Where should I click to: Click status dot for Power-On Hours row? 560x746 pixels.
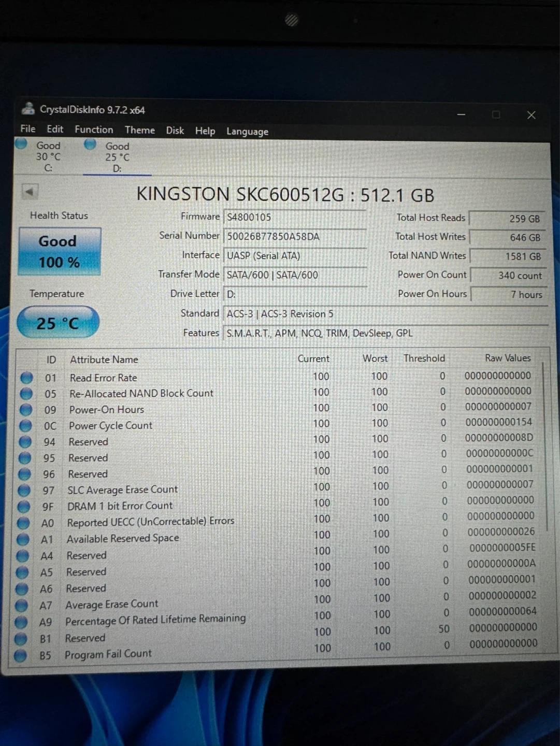(x=25, y=410)
